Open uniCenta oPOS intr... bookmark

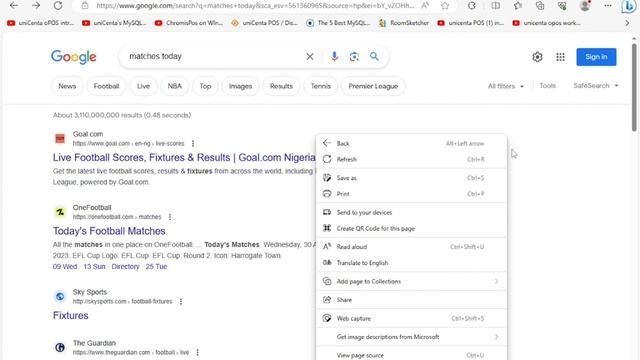(x=40, y=23)
